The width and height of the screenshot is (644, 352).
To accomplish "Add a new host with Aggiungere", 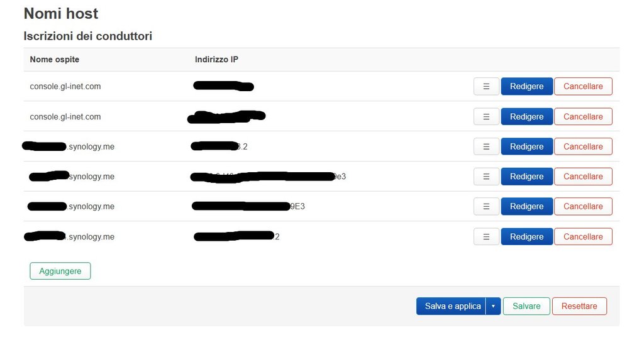I will 60,271.
